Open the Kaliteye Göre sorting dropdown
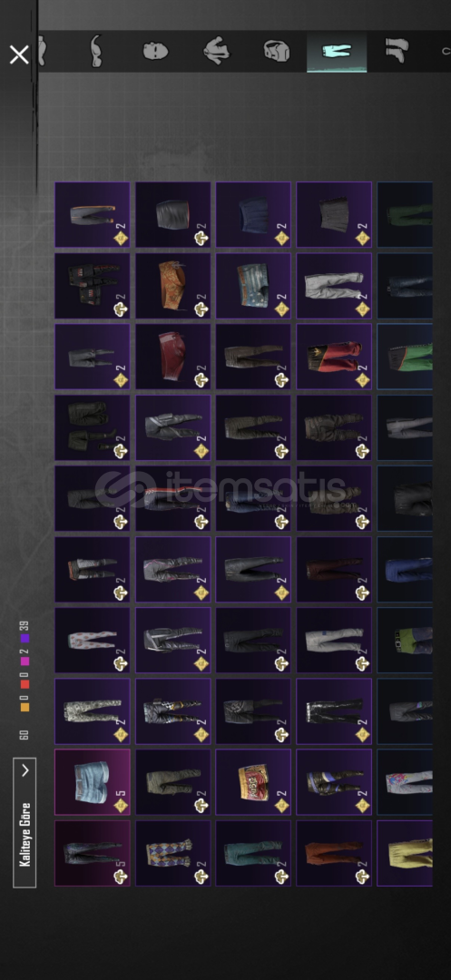This screenshot has width=451, height=980. point(25,822)
